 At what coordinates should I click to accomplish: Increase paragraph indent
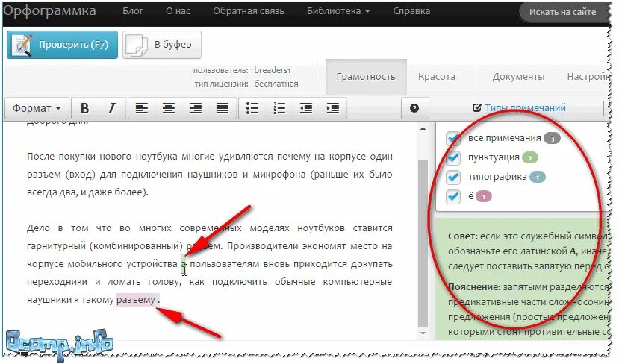click(x=333, y=108)
